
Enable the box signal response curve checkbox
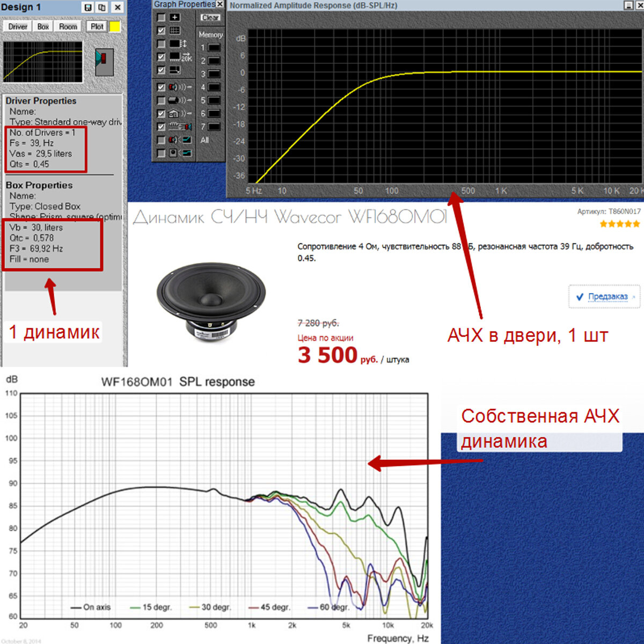[161, 153]
